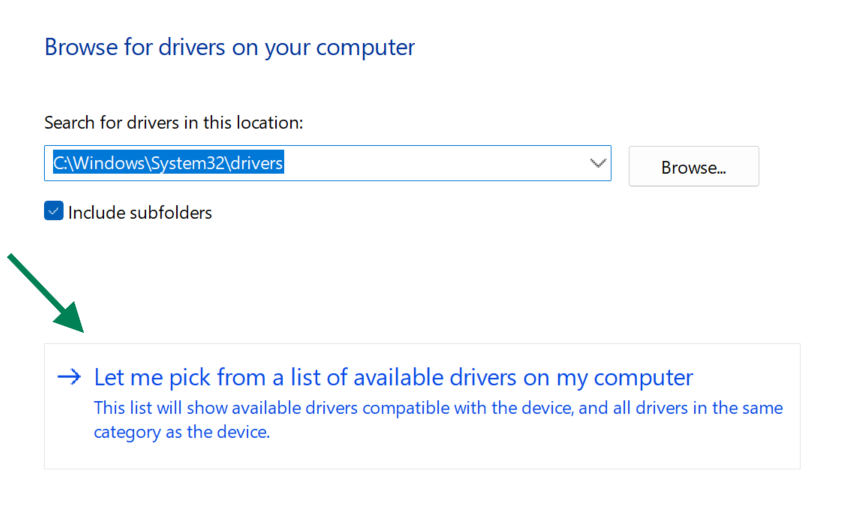
Task: Click 'This list will show available drivers' description
Action: click(438, 420)
